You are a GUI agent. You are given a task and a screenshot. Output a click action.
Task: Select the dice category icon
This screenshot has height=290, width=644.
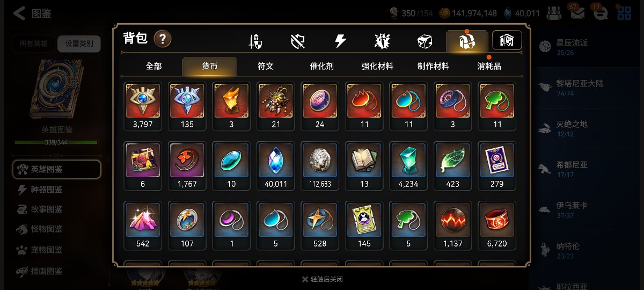tap(425, 41)
